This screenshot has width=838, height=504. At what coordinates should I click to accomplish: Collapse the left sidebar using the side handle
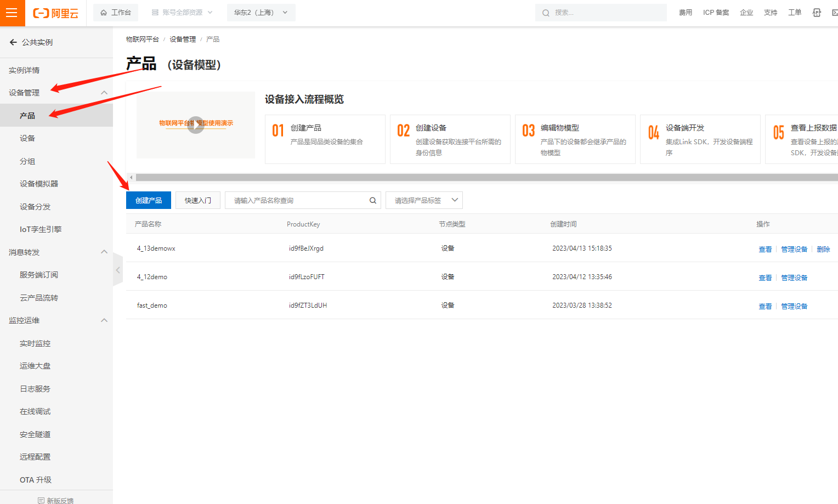click(x=117, y=270)
